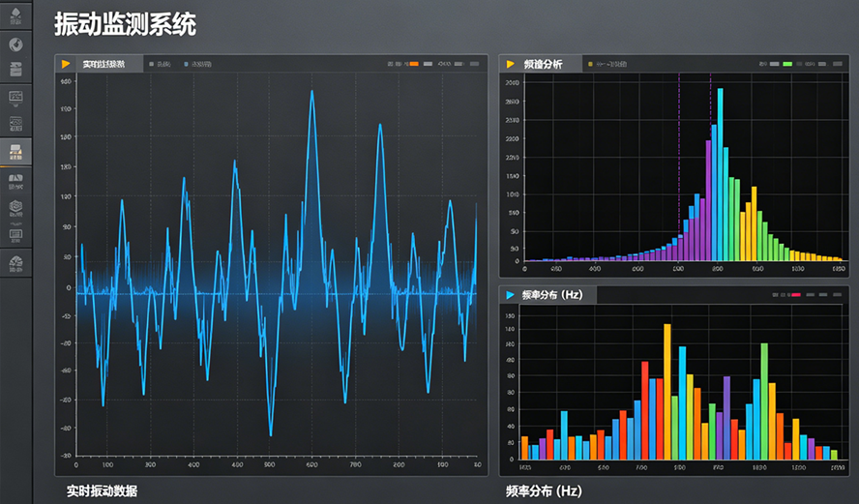Screen dimensions: 859x504
Task: Click the bottom-most icon in the left sidebar
Action: 15,261
